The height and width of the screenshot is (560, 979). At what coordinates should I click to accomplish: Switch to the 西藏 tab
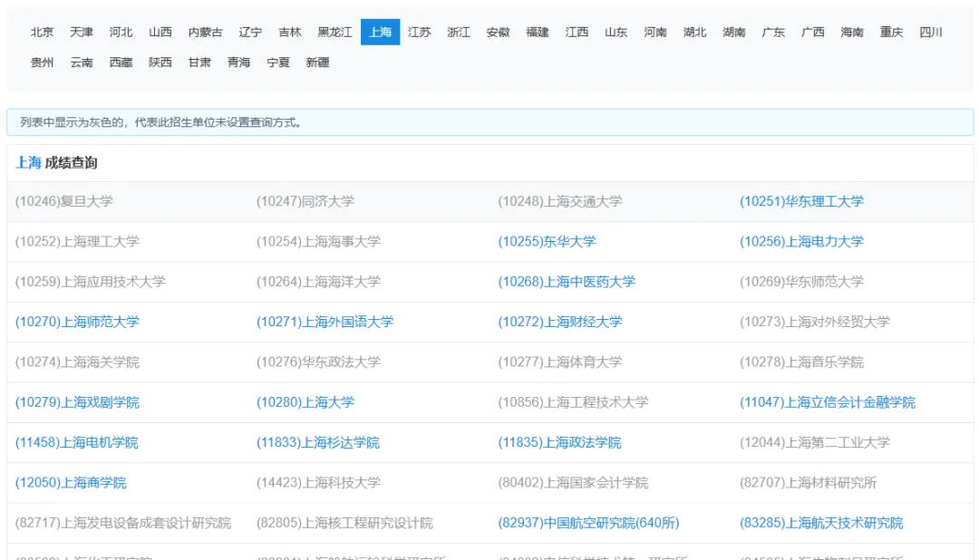tap(121, 63)
